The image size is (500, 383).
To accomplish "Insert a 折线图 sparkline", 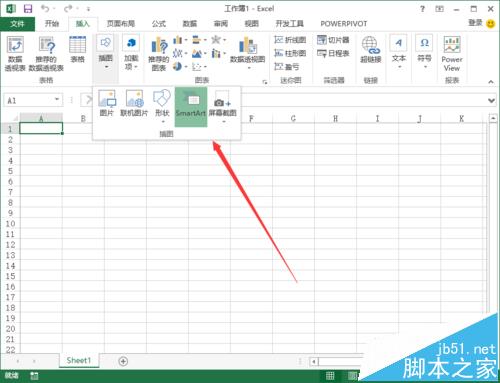I will 290,40.
